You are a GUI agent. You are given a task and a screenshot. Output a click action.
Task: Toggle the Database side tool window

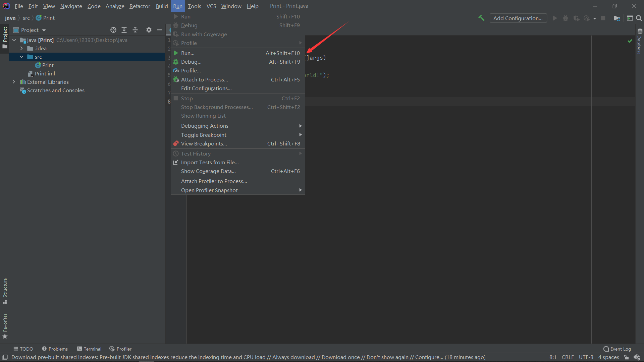(639, 42)
